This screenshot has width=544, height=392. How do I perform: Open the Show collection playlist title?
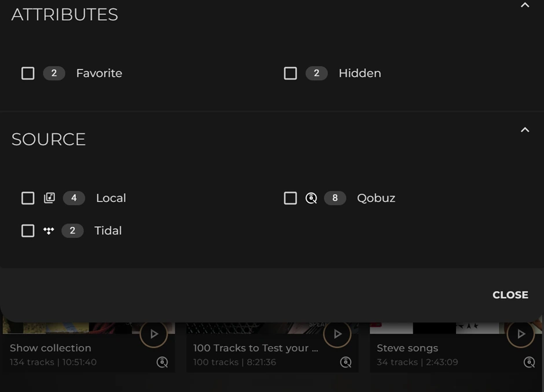[x=50, y=348]
